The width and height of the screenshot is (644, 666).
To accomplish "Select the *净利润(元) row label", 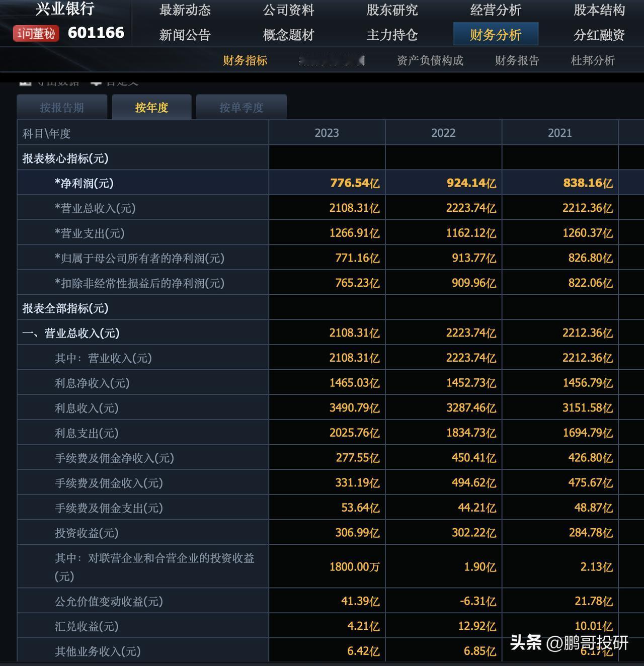I will 84,183.
